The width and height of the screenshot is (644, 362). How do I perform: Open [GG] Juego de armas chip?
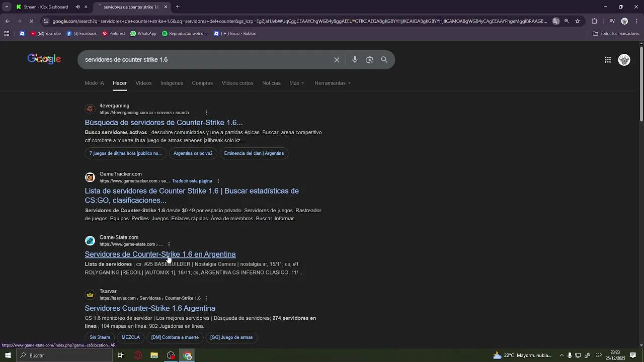231,337
